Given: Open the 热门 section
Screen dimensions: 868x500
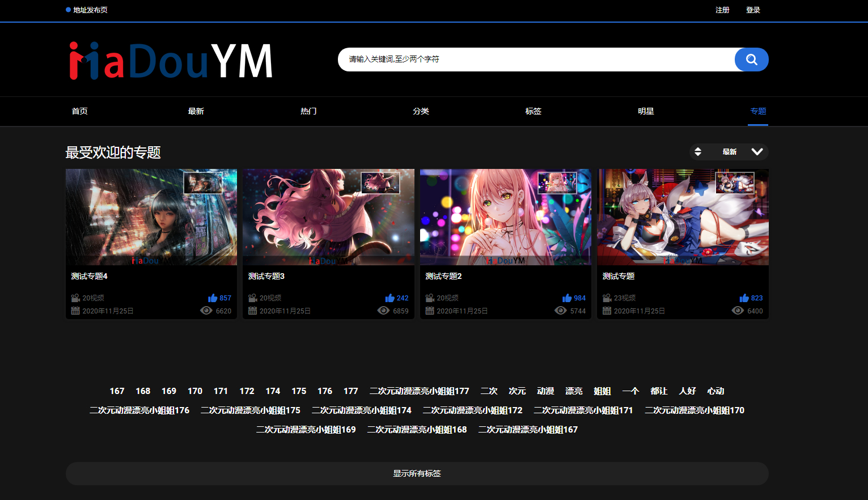Looking at the screenshot, I should click(x=308, y=111).
